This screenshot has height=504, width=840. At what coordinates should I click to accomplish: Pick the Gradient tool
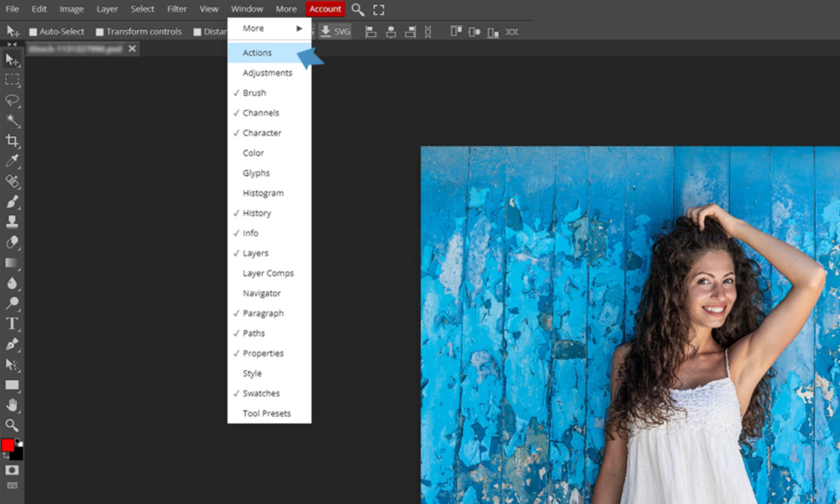(12, 263)
